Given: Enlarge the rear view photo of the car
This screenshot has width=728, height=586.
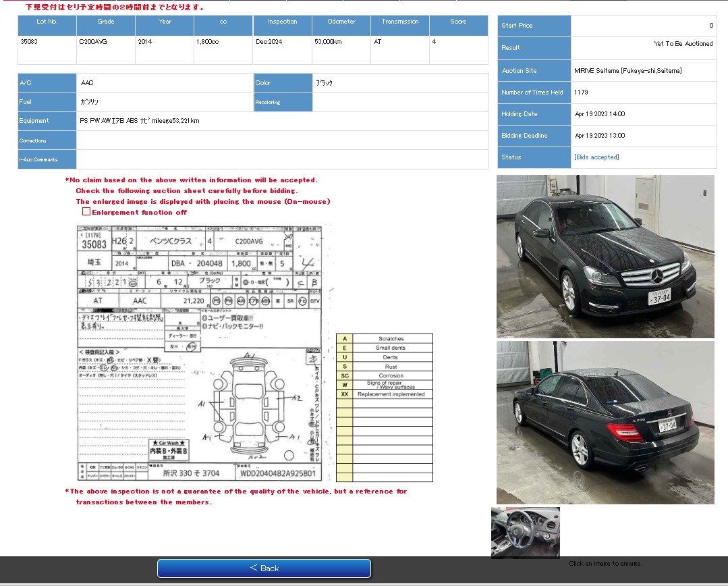Looking at the screenshot, I should 605,422.
